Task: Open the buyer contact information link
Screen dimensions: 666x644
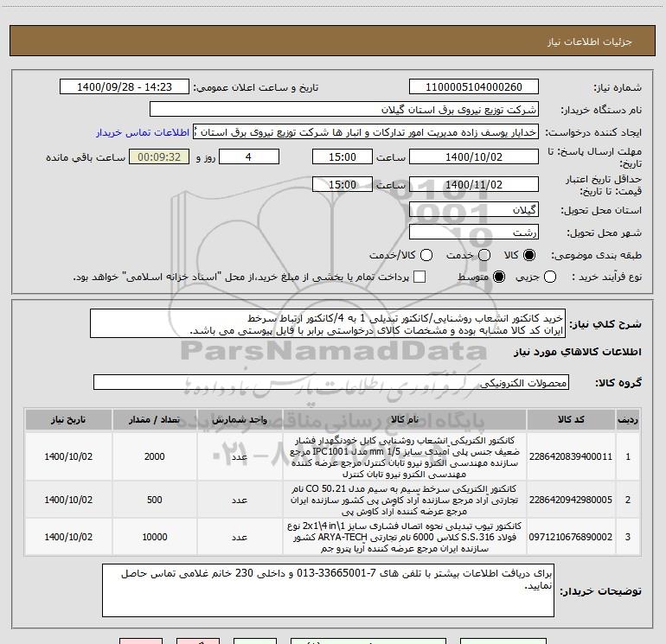Action: coord(143,132)
